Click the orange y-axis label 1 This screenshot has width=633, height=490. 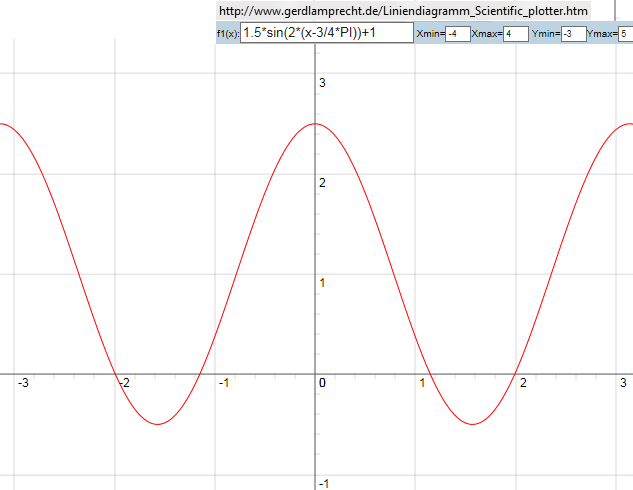[322, 283]
